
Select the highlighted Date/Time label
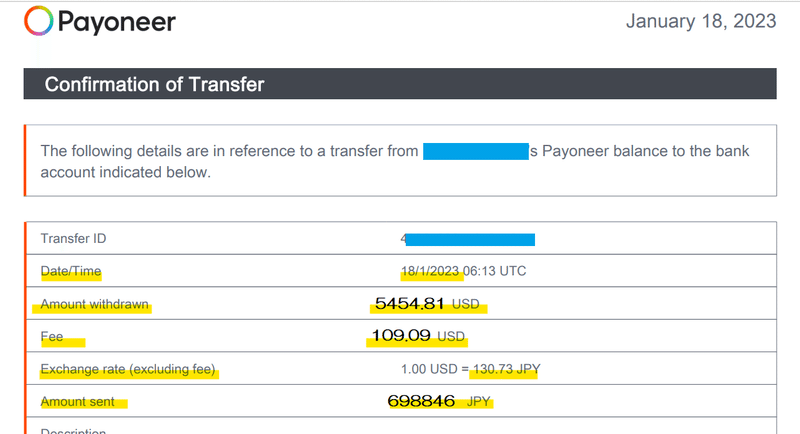click(x=71, y=271)
